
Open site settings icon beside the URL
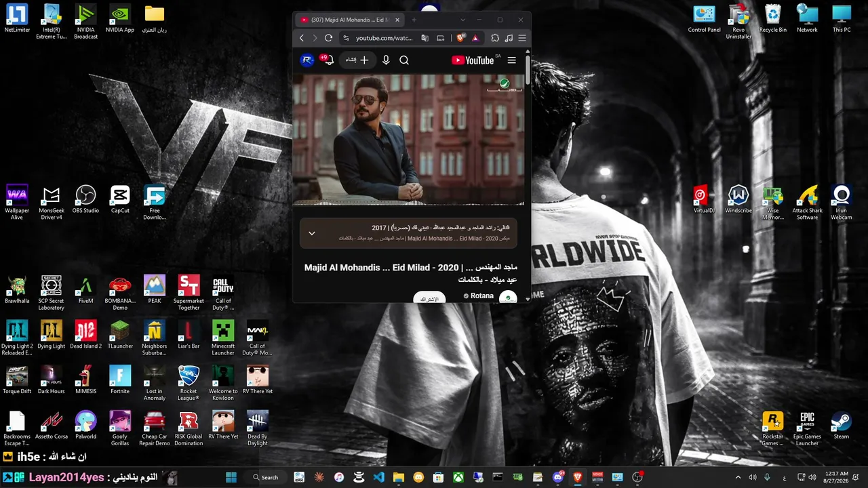pos(346,38)
